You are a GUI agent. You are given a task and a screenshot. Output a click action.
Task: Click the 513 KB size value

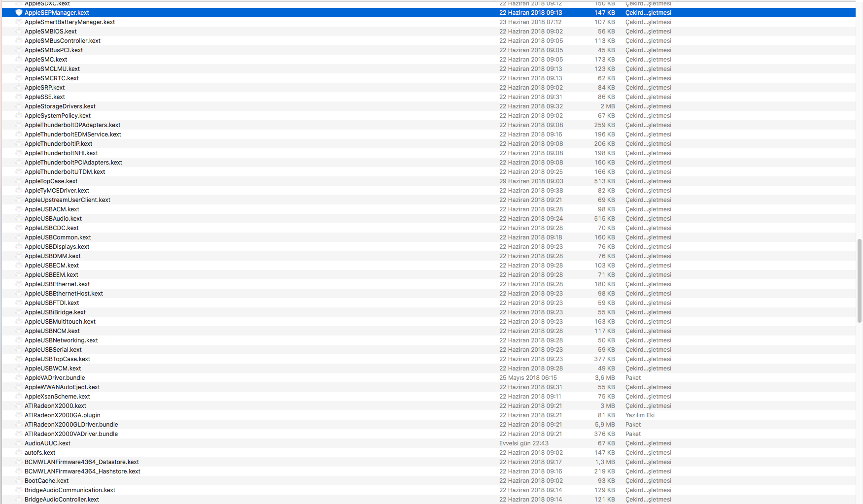point(604,181)
